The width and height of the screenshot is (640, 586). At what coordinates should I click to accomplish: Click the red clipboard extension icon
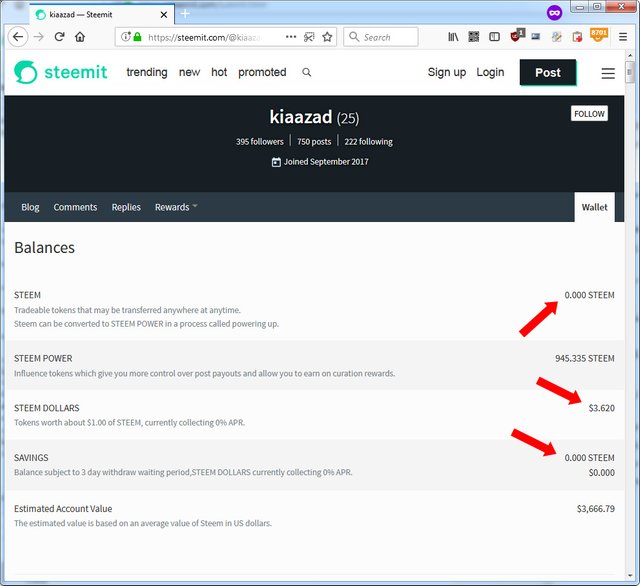click(577, 37)
